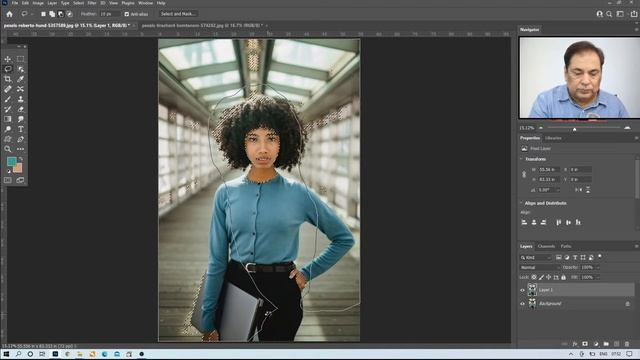The image size is (640, 360).
Task: Swap foreground and background colors
Action: pos(20,159)
